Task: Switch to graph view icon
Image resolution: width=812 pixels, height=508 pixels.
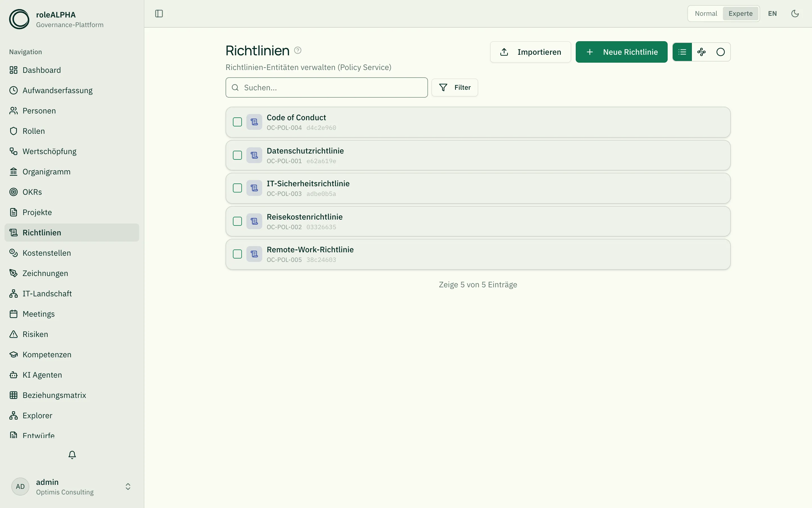Action: [701, 52]
